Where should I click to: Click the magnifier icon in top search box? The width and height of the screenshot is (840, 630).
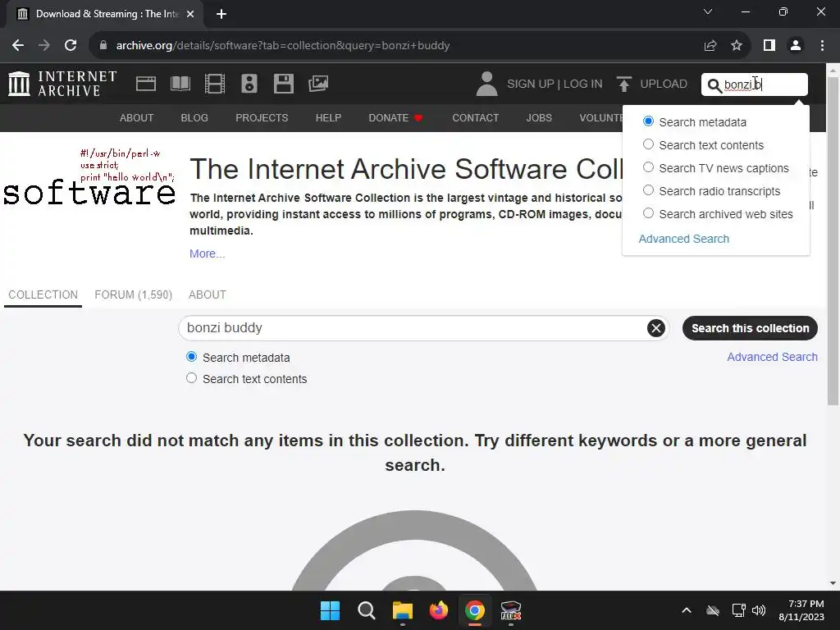pyautogui.click(x=714, y=84)
